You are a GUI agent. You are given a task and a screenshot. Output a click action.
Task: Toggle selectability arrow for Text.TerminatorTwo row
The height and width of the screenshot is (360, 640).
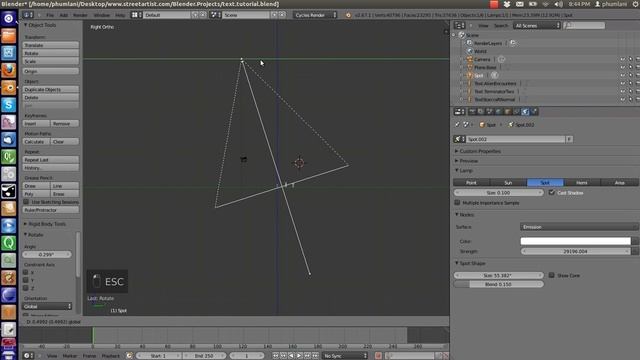pyautogui.click(x=630, y=91)
